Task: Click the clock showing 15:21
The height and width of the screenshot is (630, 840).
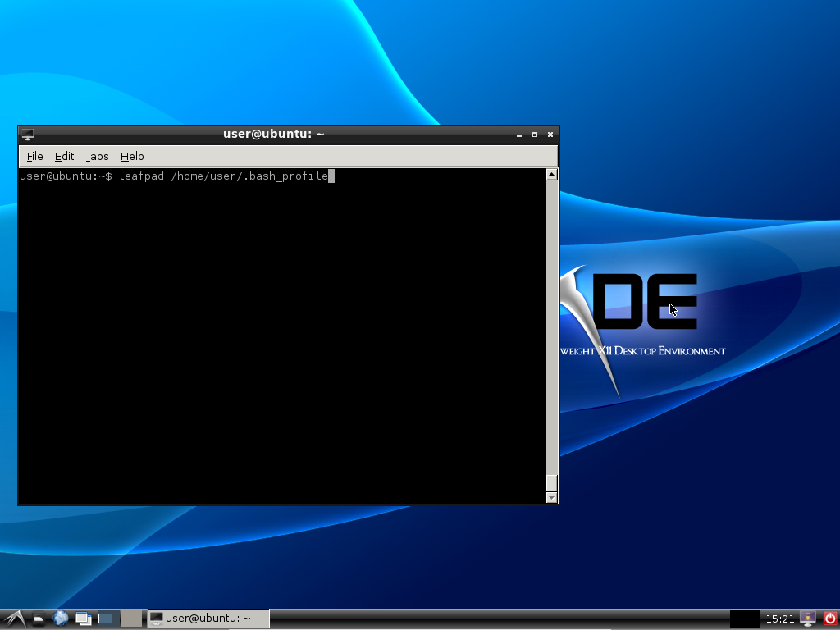Action: pyautogui.click(x=780, y=619)
